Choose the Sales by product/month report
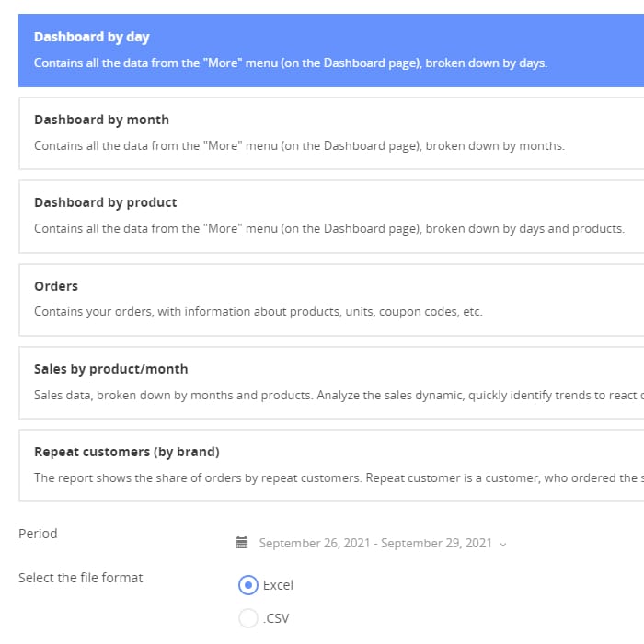This screenshot has width=644, height=644. click(110, 369)
